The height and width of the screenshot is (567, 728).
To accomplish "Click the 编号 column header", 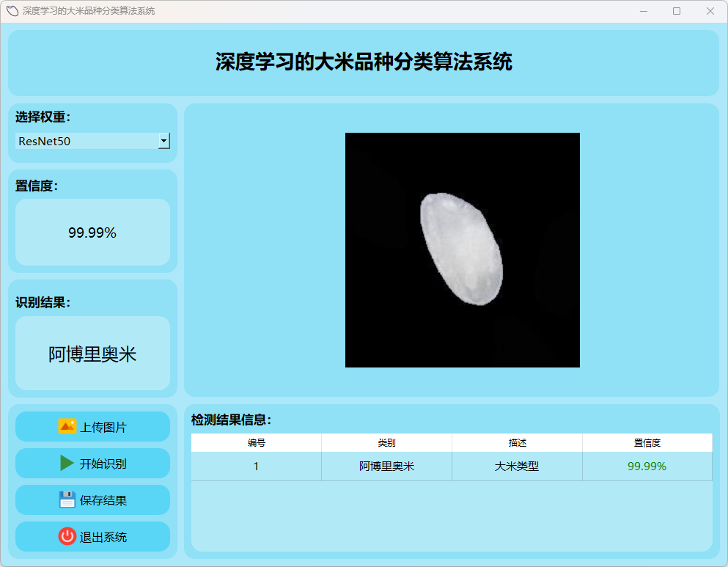I will click(x=256, y=443).
